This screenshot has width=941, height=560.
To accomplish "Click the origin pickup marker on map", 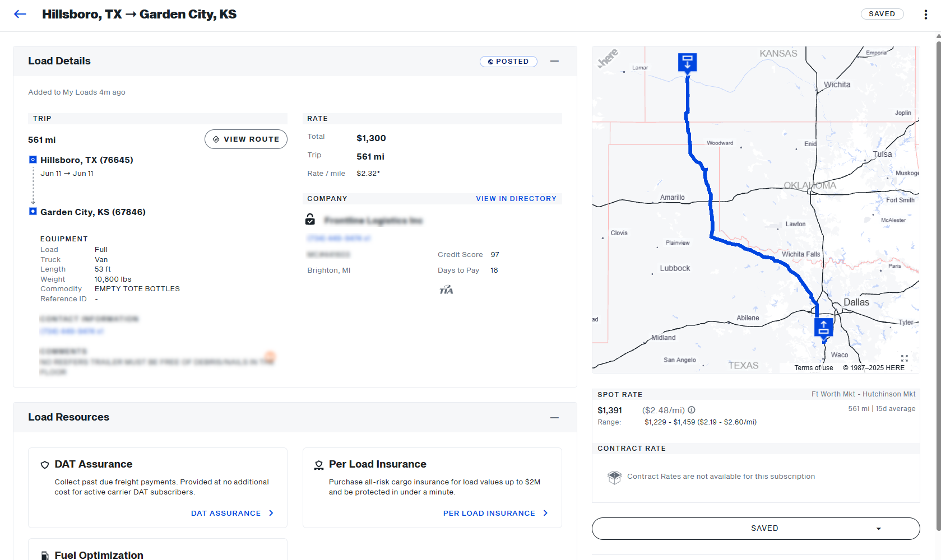I will pos(823,326).
